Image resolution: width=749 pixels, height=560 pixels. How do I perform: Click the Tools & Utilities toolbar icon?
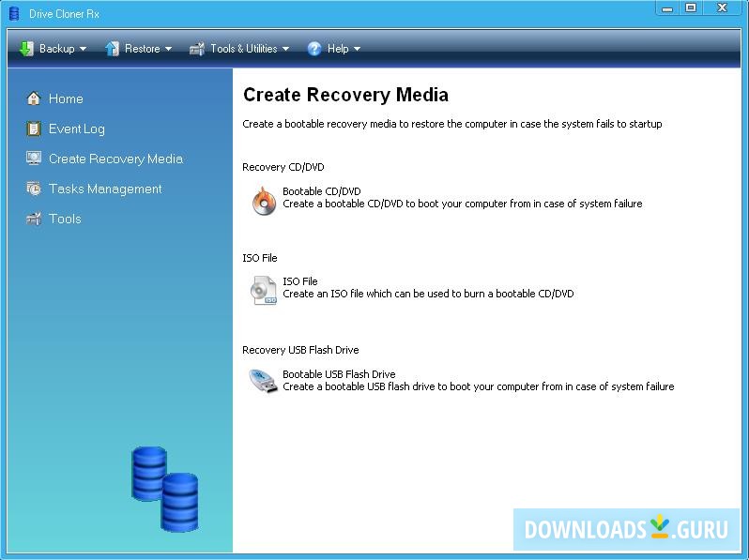[x=197, y=49]
